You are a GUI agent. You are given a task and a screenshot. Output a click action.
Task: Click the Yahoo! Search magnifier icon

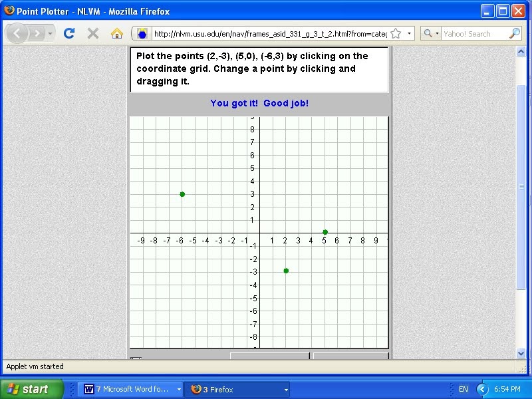[x=515, y=33]
